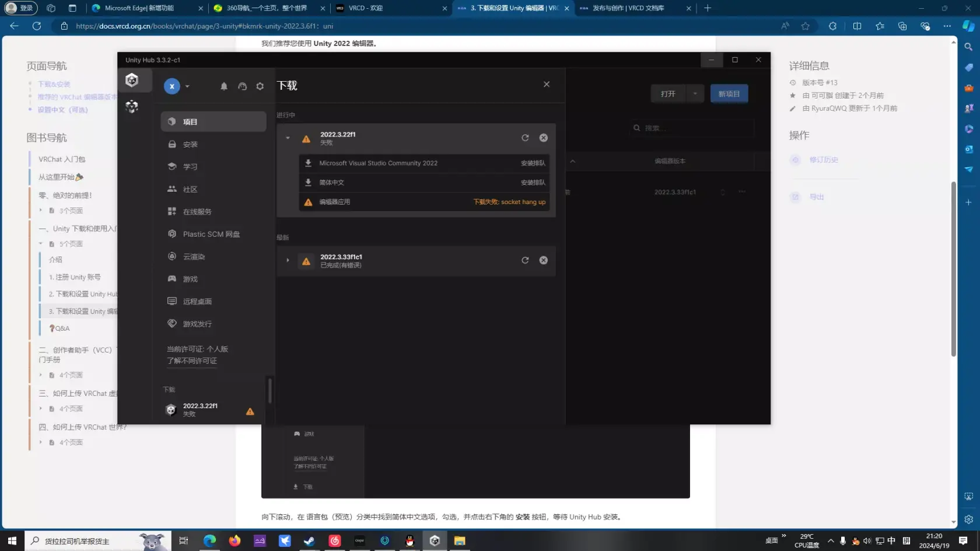Open Q&A page in book navigation
Viewport: 980px width, 551px height.
[60, 328]
